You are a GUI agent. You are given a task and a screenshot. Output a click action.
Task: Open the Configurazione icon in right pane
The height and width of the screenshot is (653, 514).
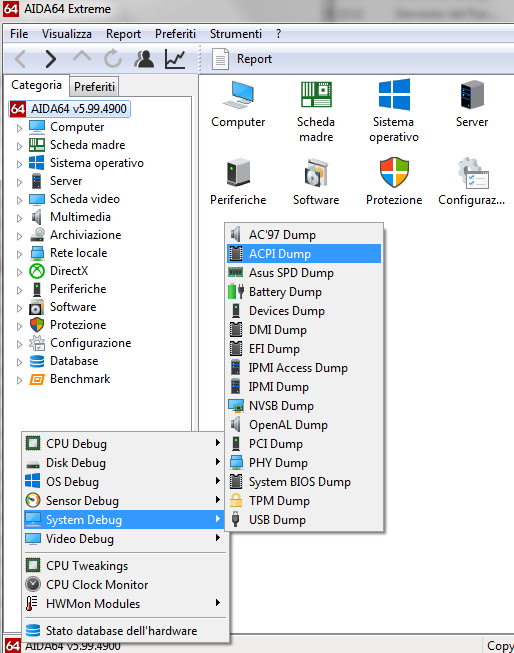[472, 182]
